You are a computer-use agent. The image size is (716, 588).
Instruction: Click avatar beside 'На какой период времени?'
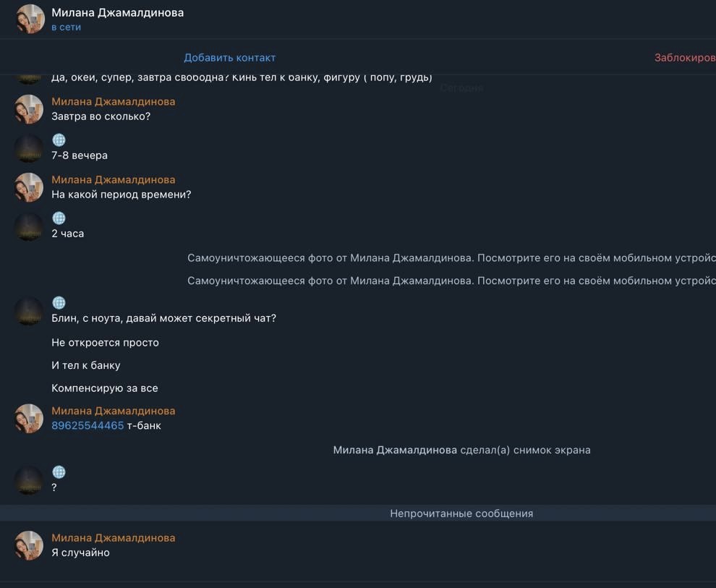pos(30,187)
